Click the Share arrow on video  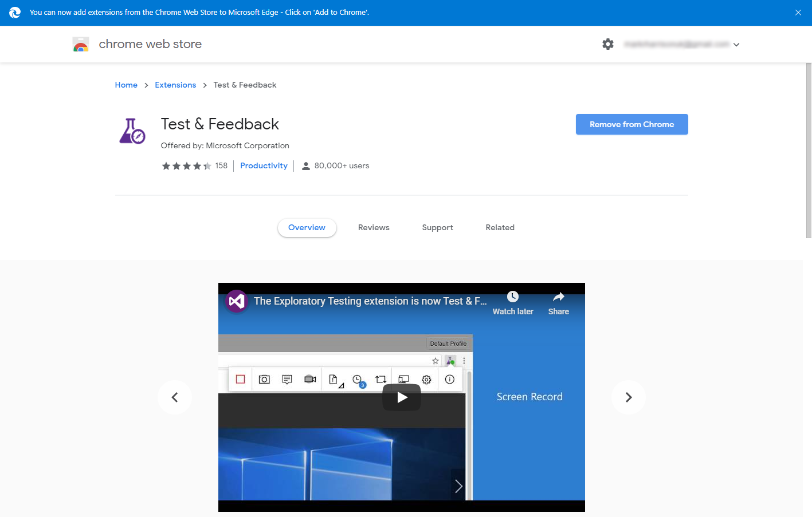pyautogui.click(x=558, y=297)
